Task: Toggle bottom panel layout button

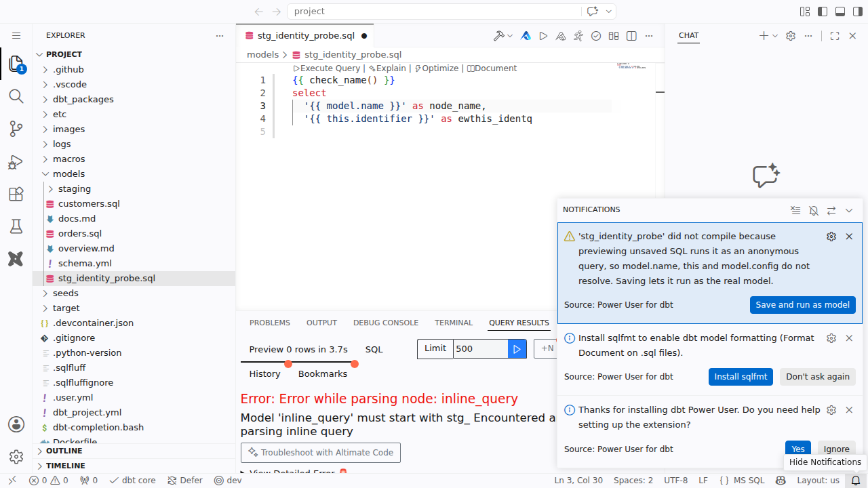Action: tap(840, 12)
